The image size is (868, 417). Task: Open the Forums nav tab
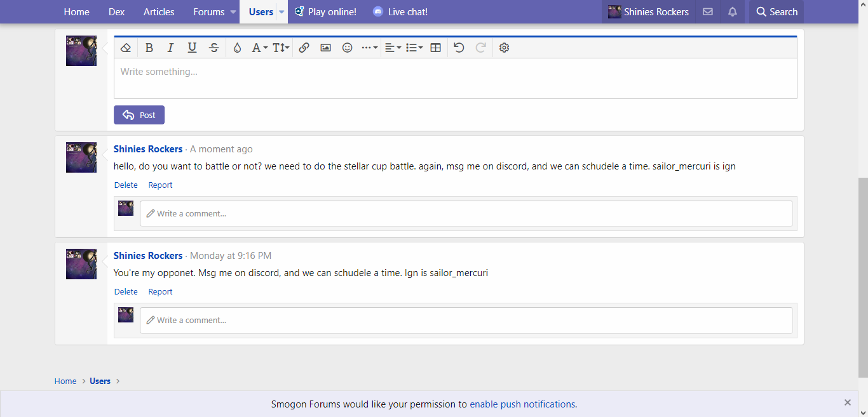coord(209,11)
